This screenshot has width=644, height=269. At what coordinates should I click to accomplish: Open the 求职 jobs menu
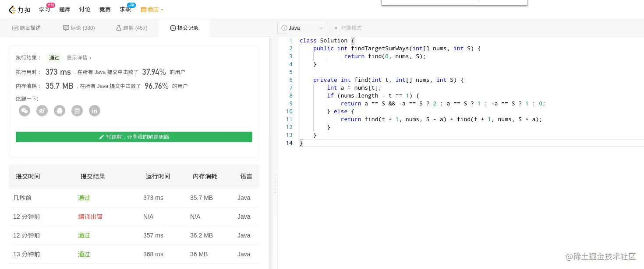point(125,10)
